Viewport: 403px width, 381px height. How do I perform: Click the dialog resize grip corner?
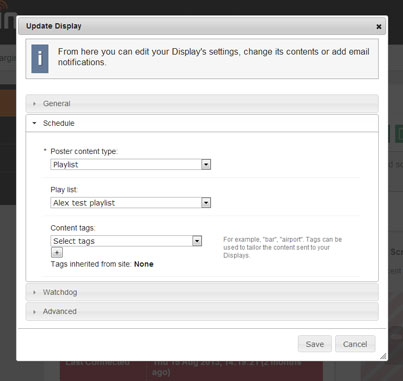click(383, 356)
